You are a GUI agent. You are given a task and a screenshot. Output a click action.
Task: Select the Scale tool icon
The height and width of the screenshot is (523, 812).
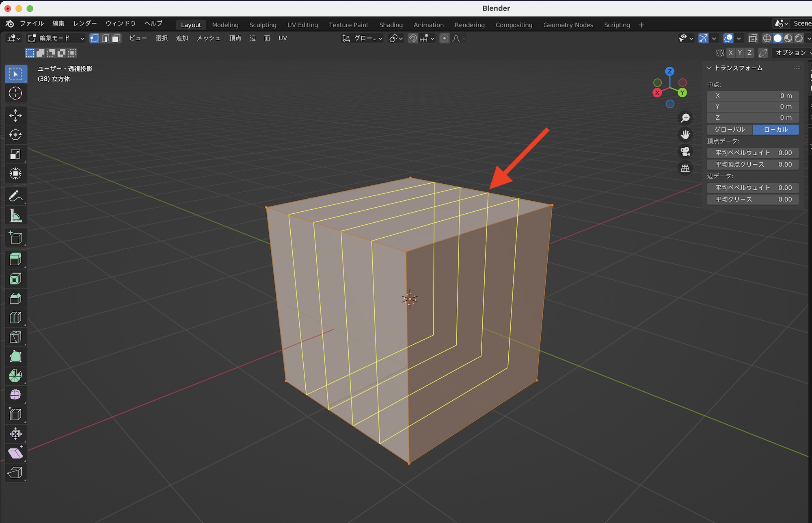click(15, 154)
